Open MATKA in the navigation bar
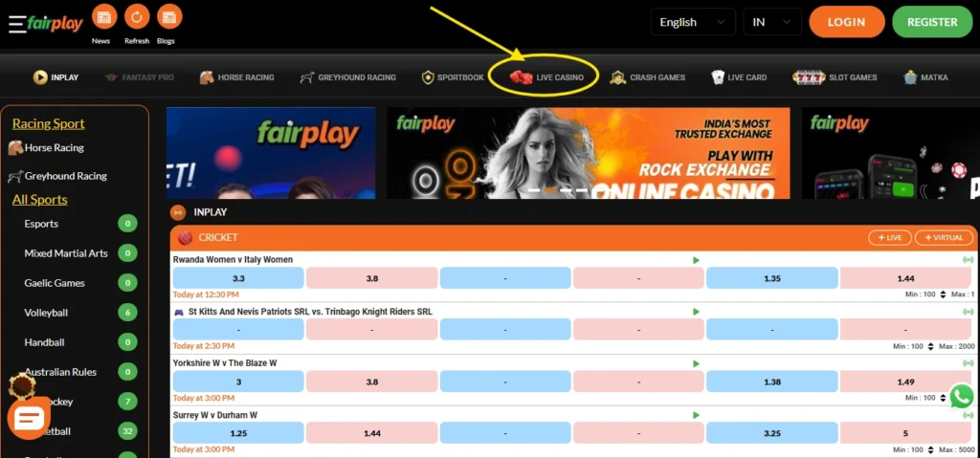 point(925,77)
